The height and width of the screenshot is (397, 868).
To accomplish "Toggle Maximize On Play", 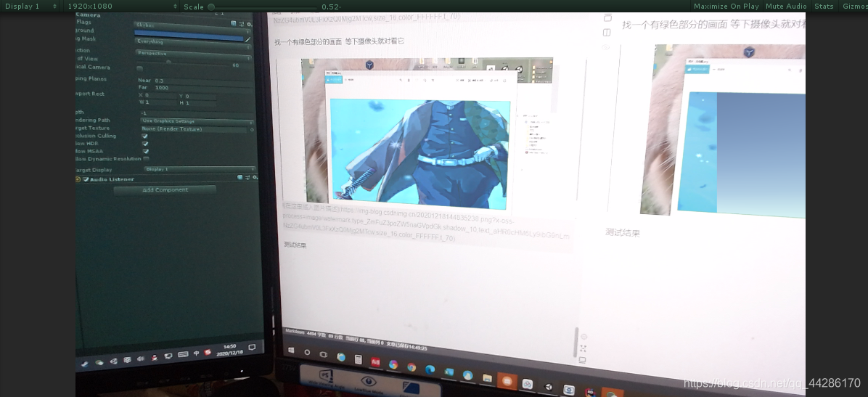I will click(726, 6).
